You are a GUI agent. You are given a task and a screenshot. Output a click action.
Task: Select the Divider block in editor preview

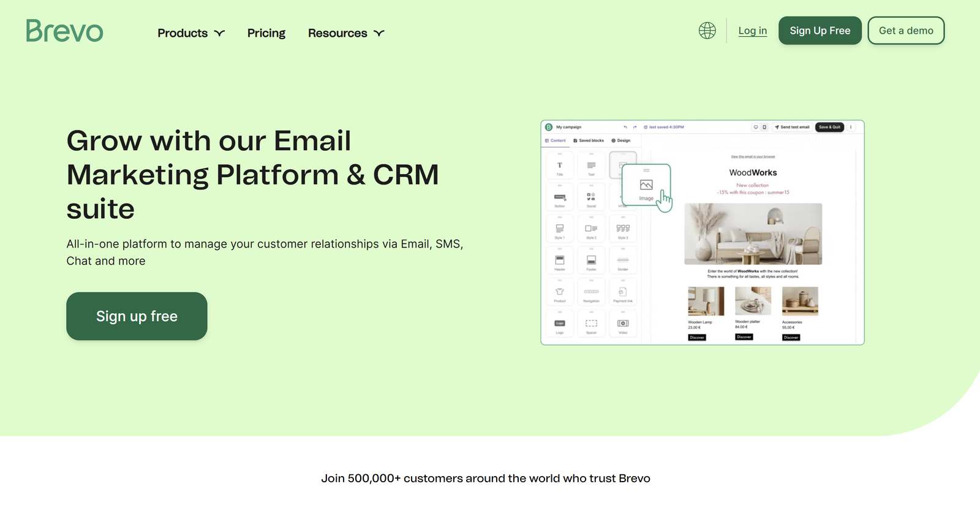pyautogui.click(x=623, y=260)
